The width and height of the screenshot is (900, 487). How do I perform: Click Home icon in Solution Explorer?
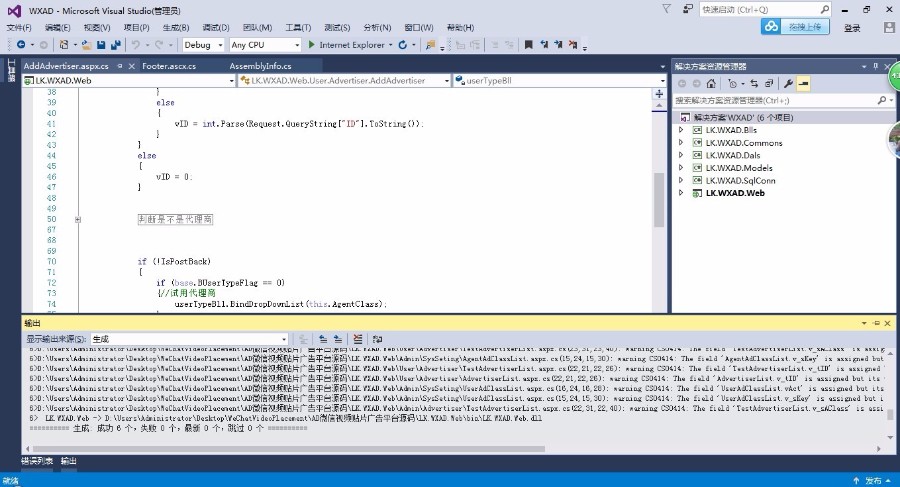click(x=711, y=84)
